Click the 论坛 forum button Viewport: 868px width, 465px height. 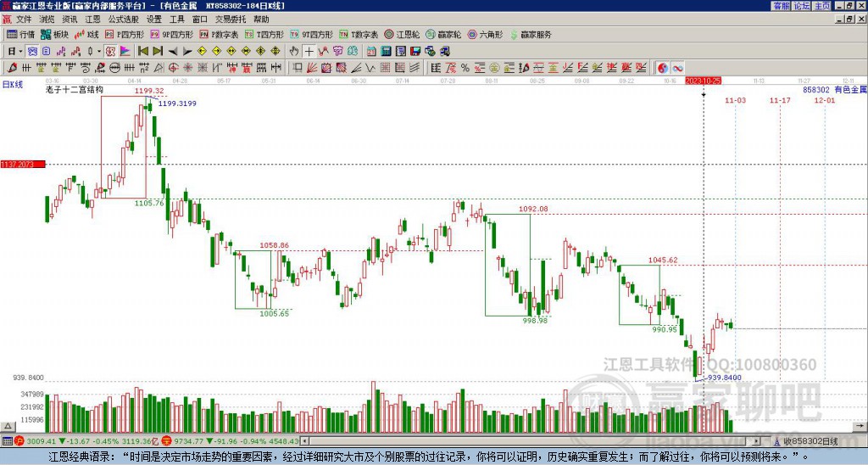click(x=801, y=6)
